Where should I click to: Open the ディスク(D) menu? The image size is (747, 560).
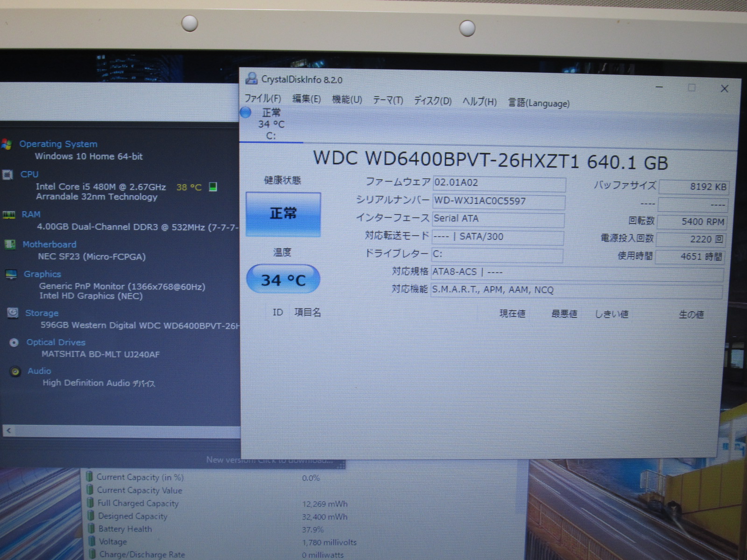click(x=433, y=101)
